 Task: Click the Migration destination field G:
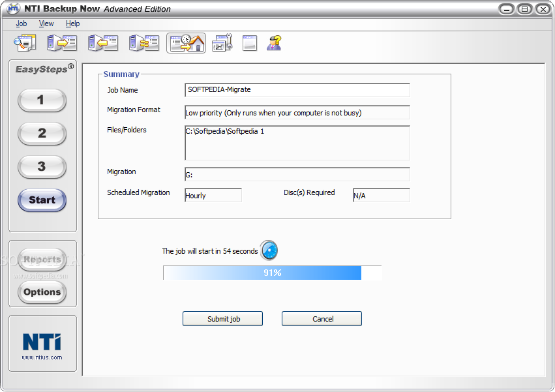(x=297, y=174)
